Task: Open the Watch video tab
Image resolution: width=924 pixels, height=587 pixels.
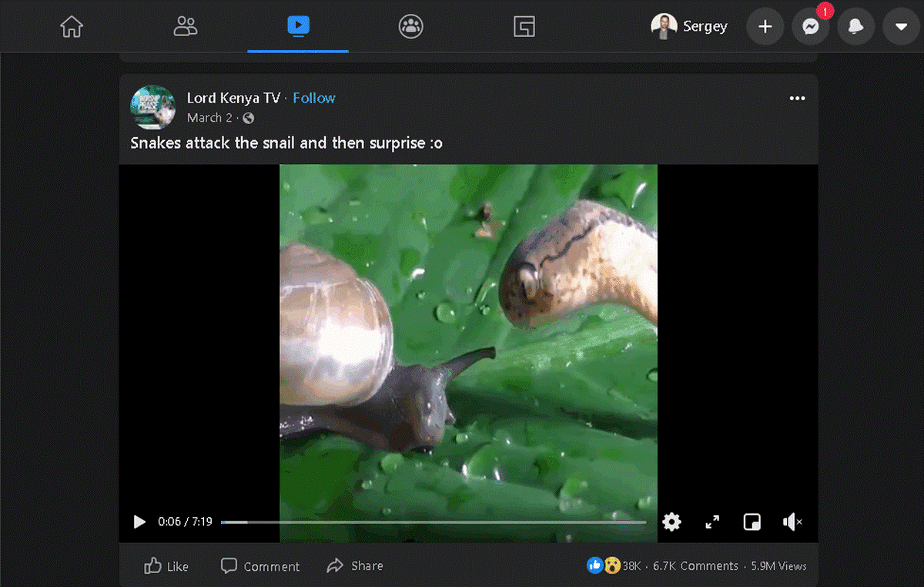Action: click(298, 27)
